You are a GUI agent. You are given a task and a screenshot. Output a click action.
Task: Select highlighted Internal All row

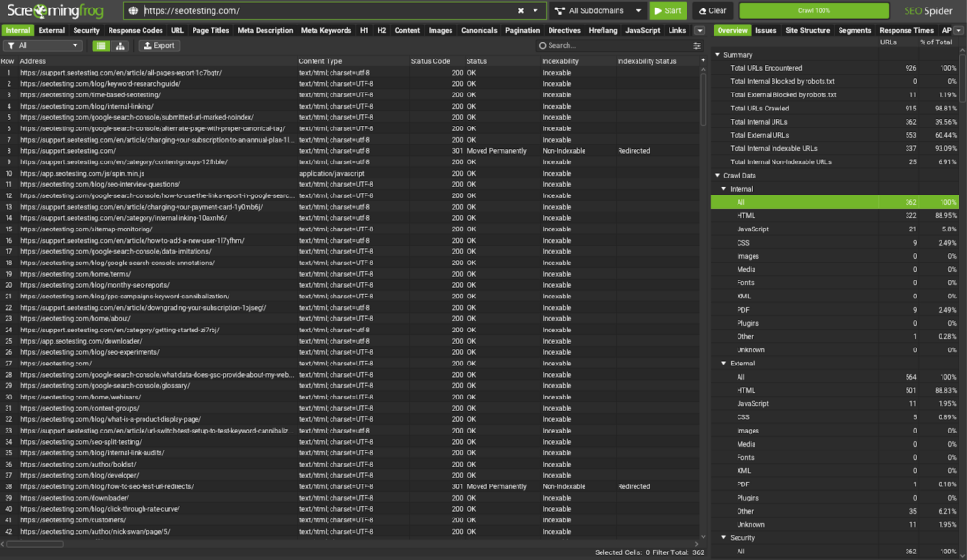(x=835, y=202)
